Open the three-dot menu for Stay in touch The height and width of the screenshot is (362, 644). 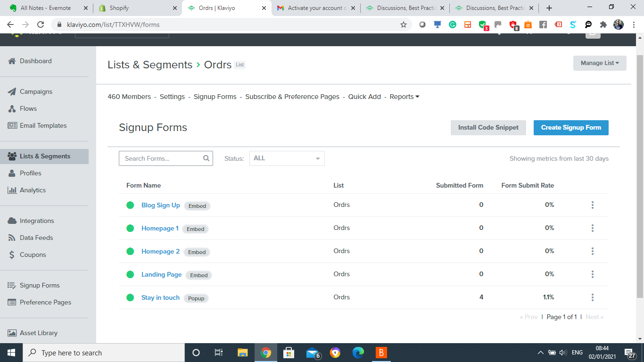(x=593, y=297)
